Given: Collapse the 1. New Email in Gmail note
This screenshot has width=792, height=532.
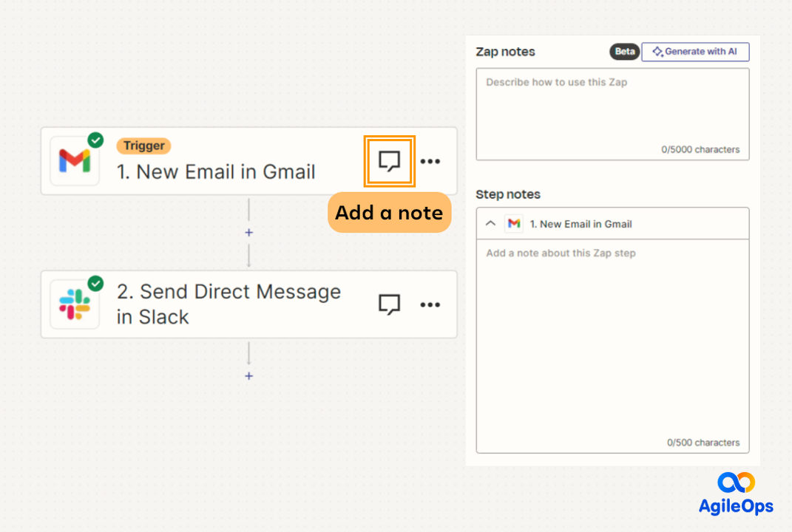Looking at the screenshot, I should (x=490, y=224).
